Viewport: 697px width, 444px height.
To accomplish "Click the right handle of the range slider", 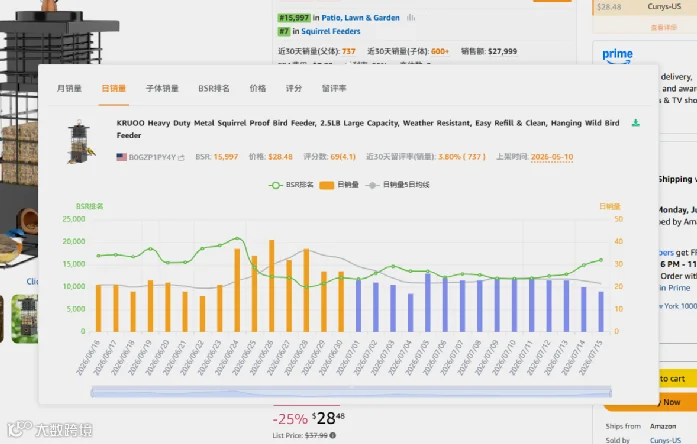I will (x=610, y=392).
